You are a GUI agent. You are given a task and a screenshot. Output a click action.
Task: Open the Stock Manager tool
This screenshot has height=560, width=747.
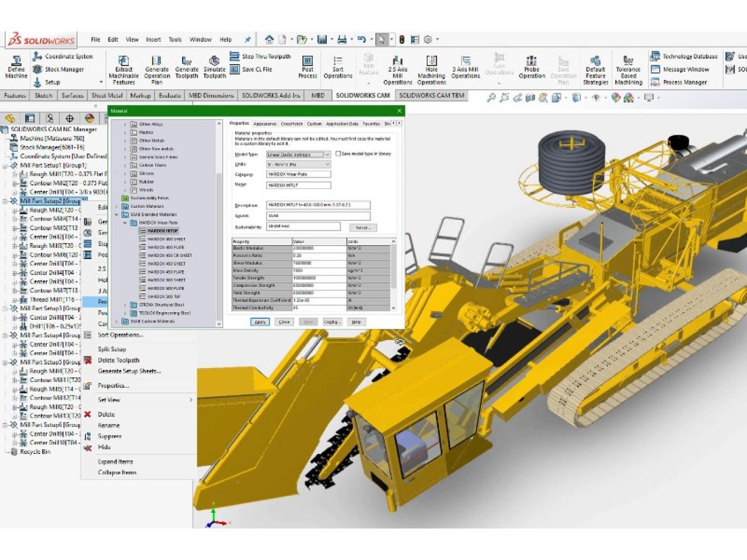58,69
